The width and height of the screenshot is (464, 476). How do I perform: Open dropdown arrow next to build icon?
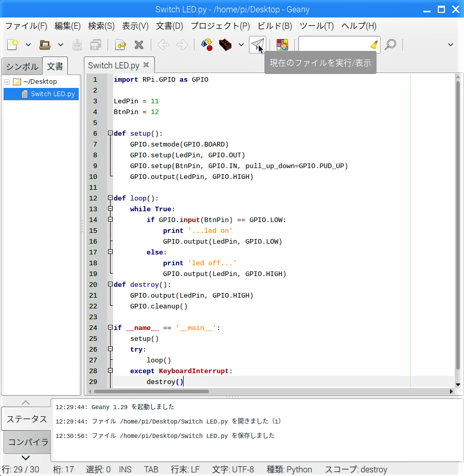[241, 45]
